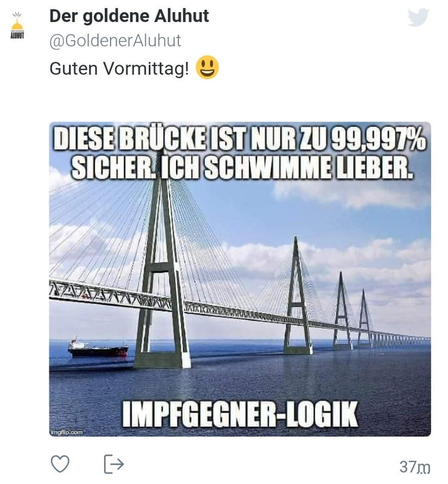The width and height of the screenshot is (448, 484).
Task: Select the Guten Vormittag! tweet text
Action: pos(119,68)
